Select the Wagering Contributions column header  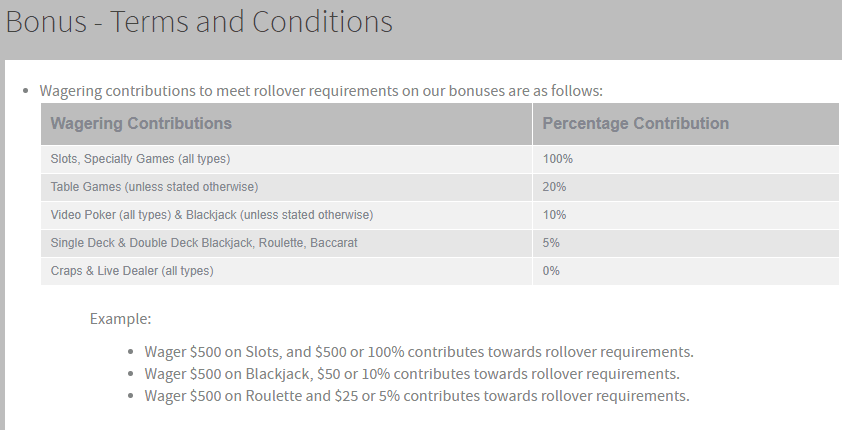pos(141,123)
